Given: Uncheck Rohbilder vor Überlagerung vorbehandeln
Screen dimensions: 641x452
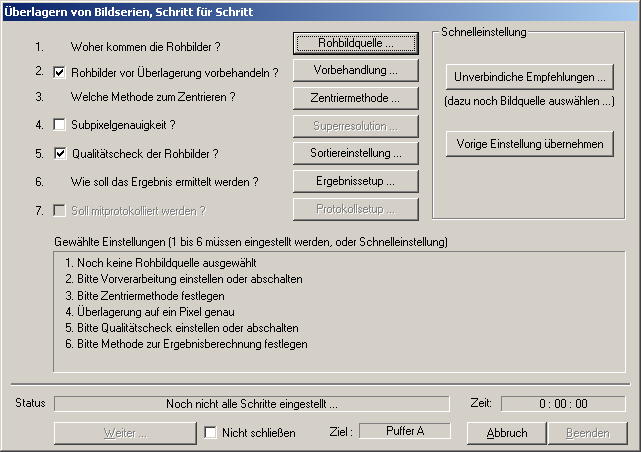Looking at the screenshot, I should pos(59,72).
